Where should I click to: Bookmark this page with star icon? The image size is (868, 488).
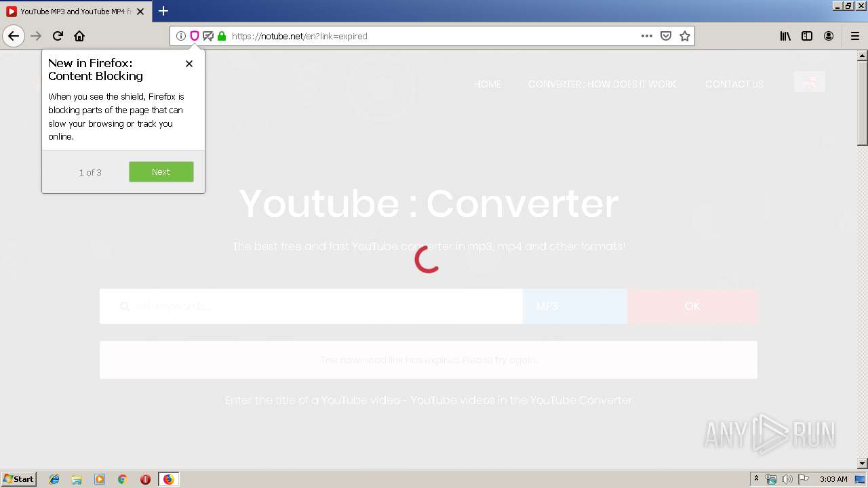(685, 36)
